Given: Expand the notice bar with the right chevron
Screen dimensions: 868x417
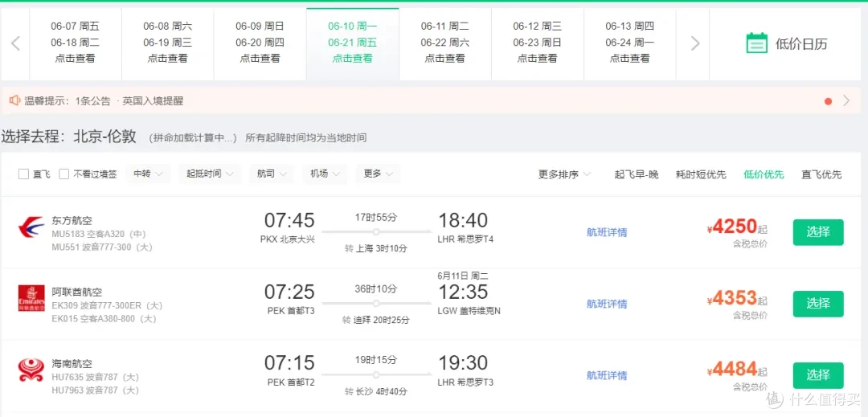Looking at the screenshot, I should click(845, 100).
